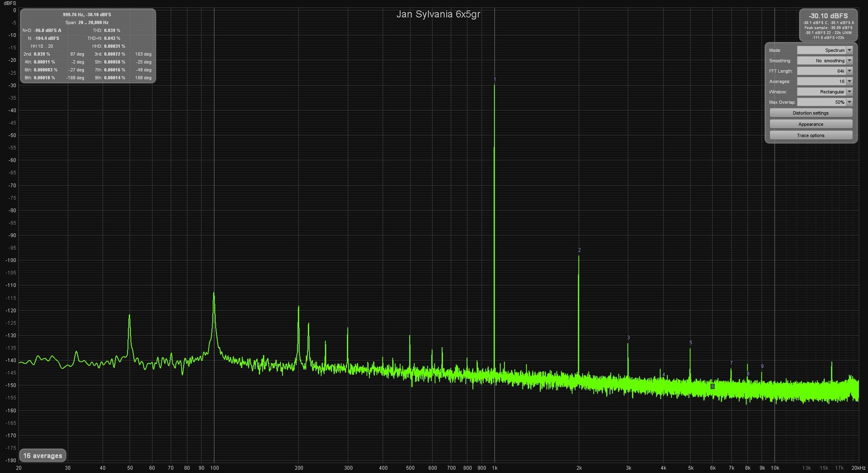Image resolution: width=868 pixels, height=473 pixels.
Task: Click the -30.10 dBFS level readout
Action: [828, 16]
